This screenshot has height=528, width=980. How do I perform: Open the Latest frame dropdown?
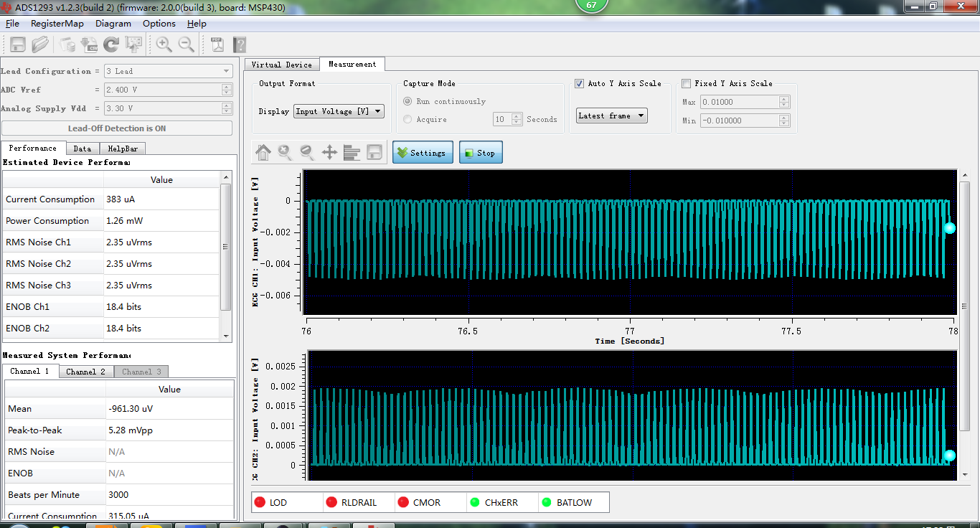(x=612, y=115)
